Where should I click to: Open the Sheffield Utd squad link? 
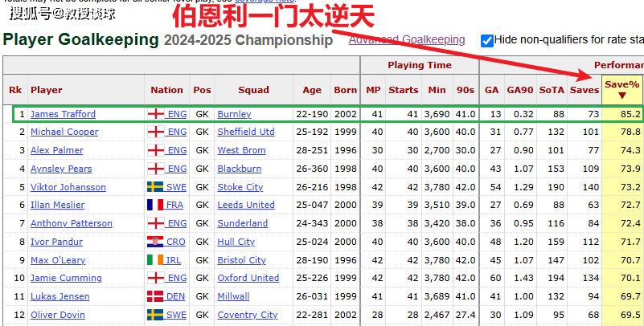click(x=246, y=132)
